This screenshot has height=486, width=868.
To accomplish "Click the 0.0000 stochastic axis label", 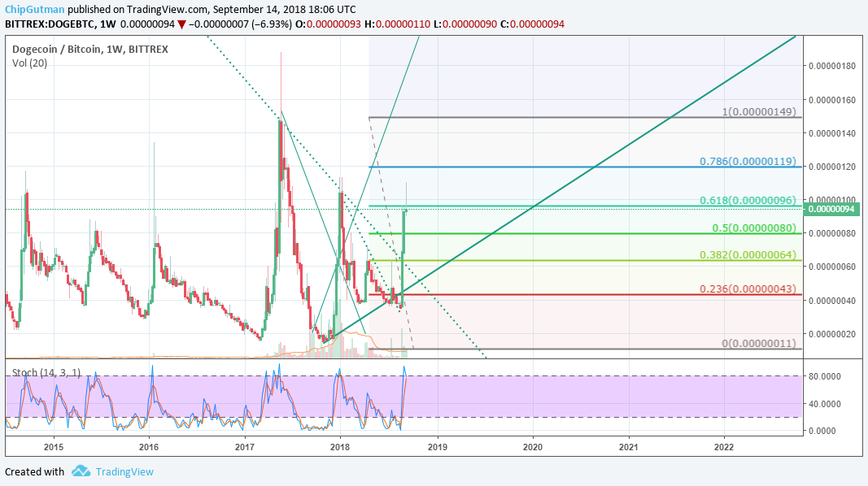I will pyautogui.click(x=822, y=431).
